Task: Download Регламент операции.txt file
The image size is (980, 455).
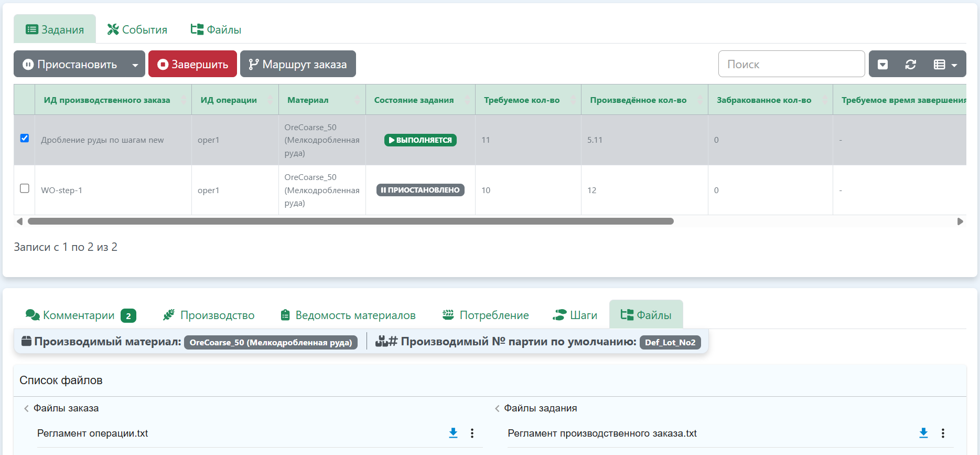Action: pyautogui.click(x=453, y=433)
